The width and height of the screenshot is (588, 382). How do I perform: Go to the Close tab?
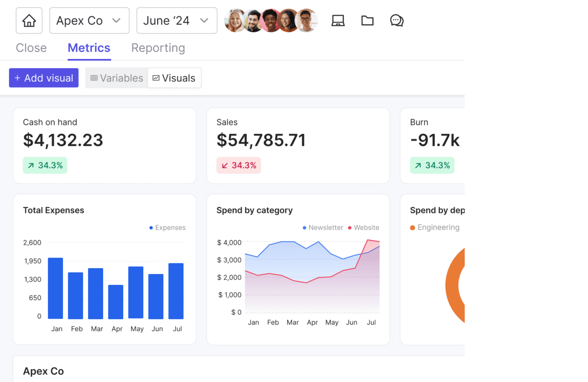(x=31, y=48)
